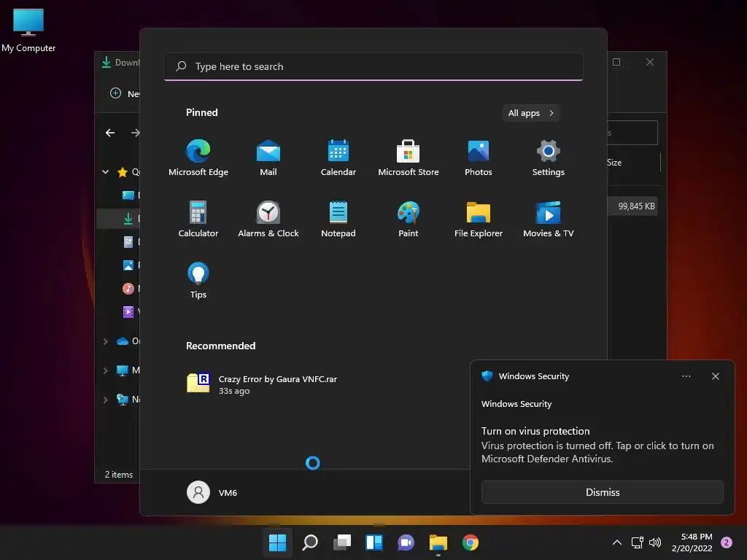The image size is (747, 560).
Task: Launch the Photos app
Action: pyautogui.click(x=479, y=157)
